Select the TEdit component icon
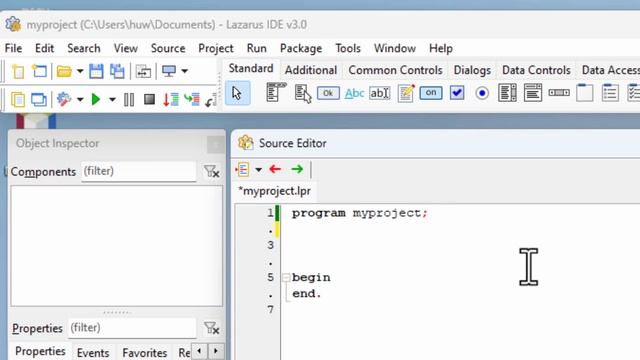The height and width of the screenshot is (360, 640). click(380, 93)
